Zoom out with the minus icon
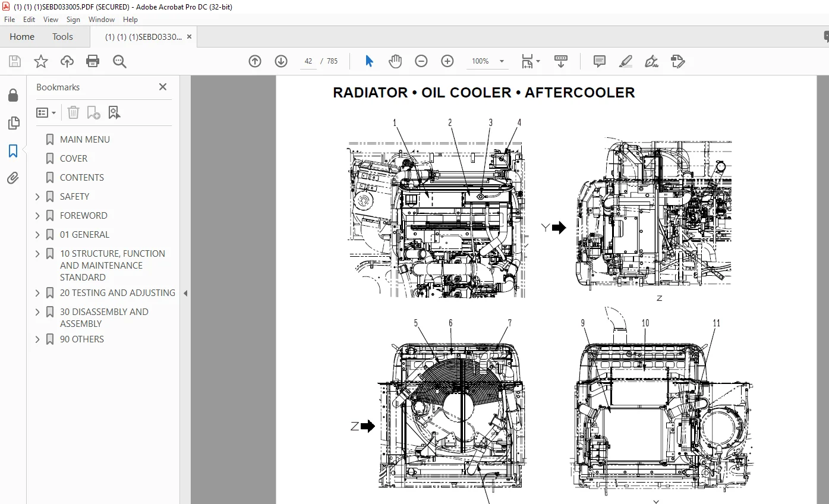Viewport: 829px width, 504px height. [421, 61]
